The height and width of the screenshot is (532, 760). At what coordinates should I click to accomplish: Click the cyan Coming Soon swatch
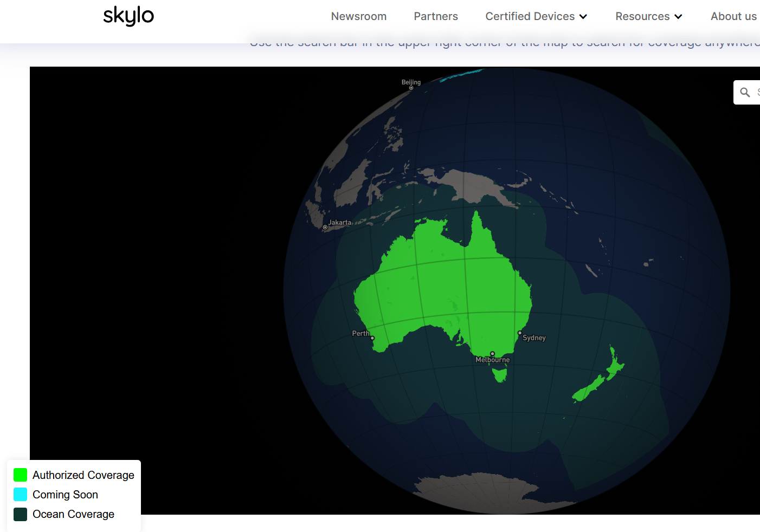pos(21,495)
